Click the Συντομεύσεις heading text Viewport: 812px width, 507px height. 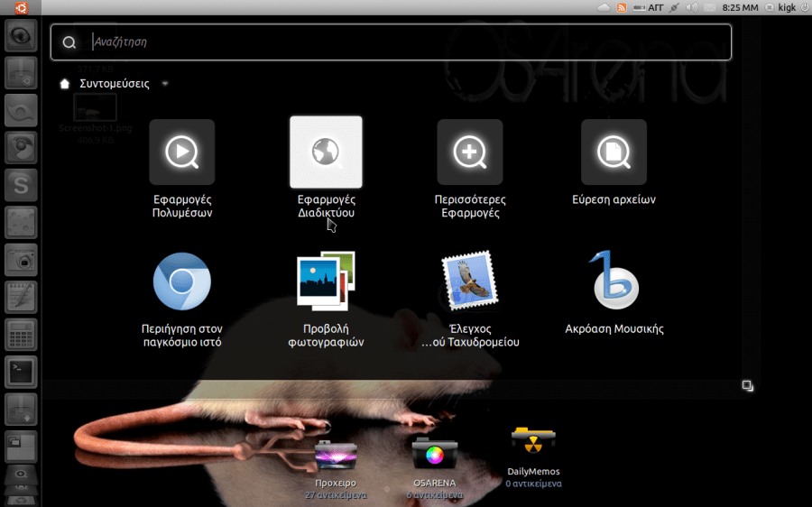coord(115,83)
